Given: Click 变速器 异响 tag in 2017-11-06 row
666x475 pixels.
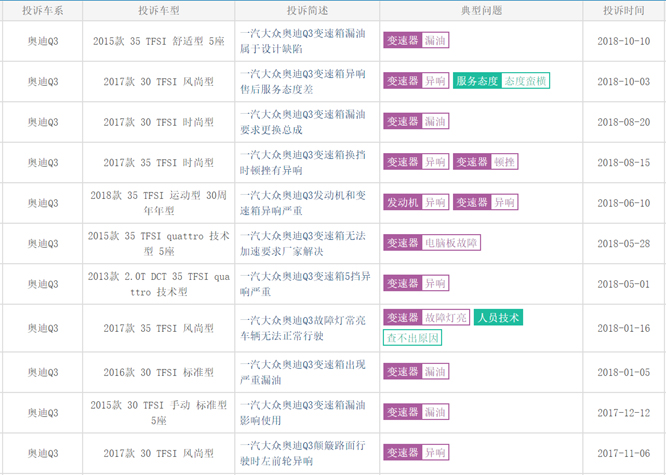Looking at the screenshot, I should [x=416, y=452].
